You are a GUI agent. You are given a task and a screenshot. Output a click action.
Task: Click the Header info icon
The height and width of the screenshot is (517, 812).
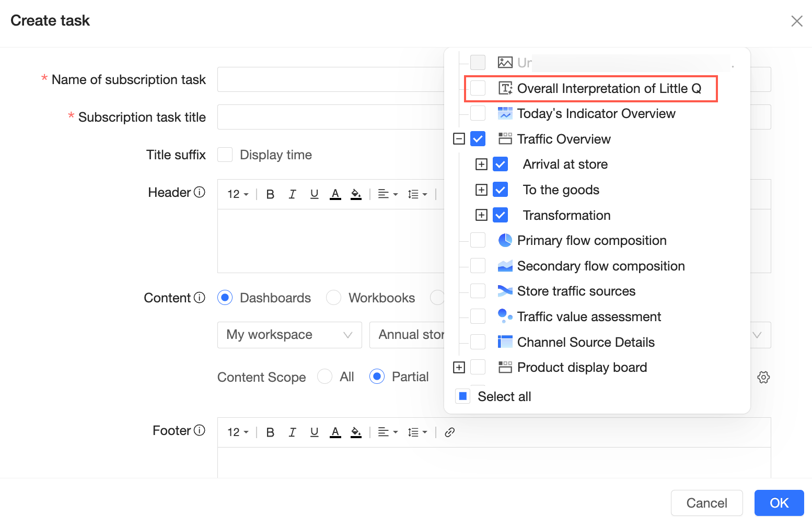pos(200,192)
